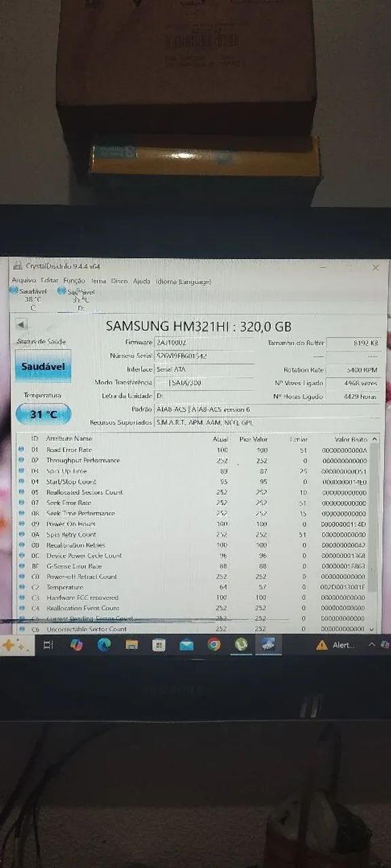Launch Microsoft Edge from the taskbar

pyautogui.click(x=104, y=646)
